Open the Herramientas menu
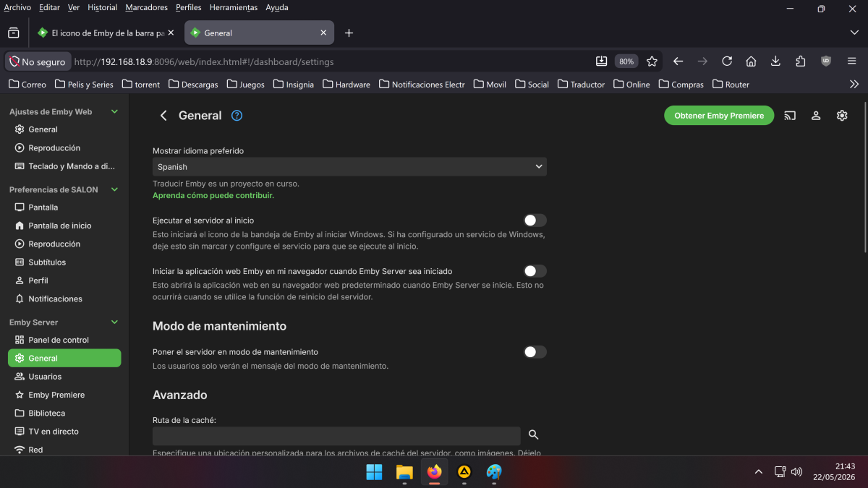This screenshot has width=868, height=488. 234,7
